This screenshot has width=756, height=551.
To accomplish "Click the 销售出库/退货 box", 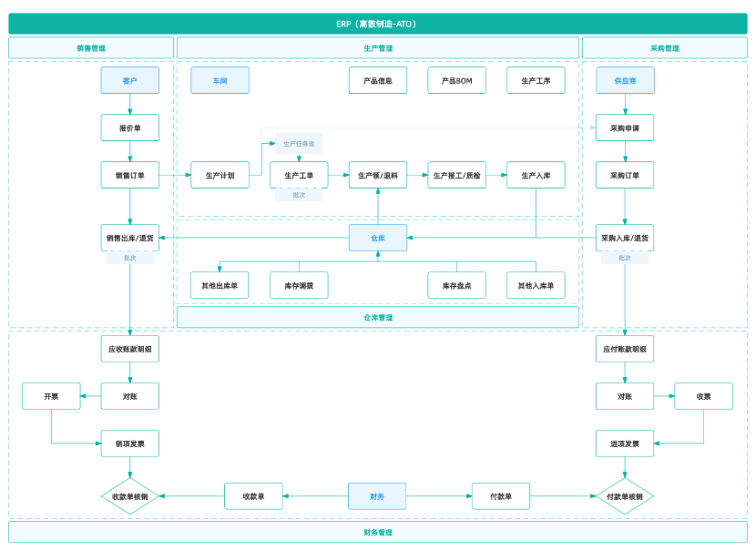I will (x=129, y=238).
